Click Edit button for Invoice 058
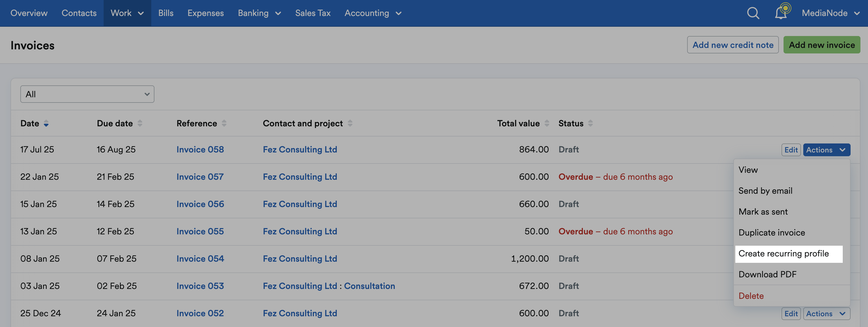Screen dimensions: 868x327 [791, 150]
